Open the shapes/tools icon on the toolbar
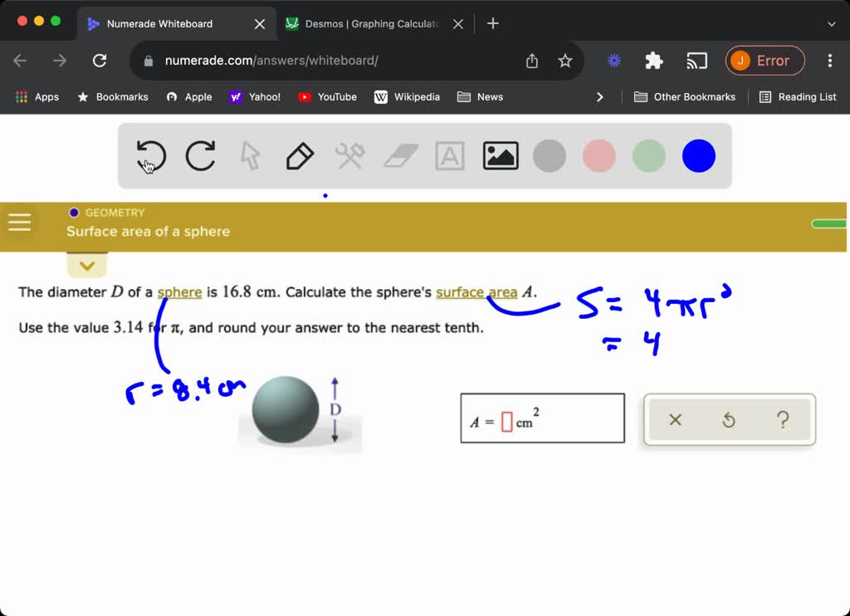Viewport: 850px width, 616px height. pyautogui.click(x=349, y=156)
